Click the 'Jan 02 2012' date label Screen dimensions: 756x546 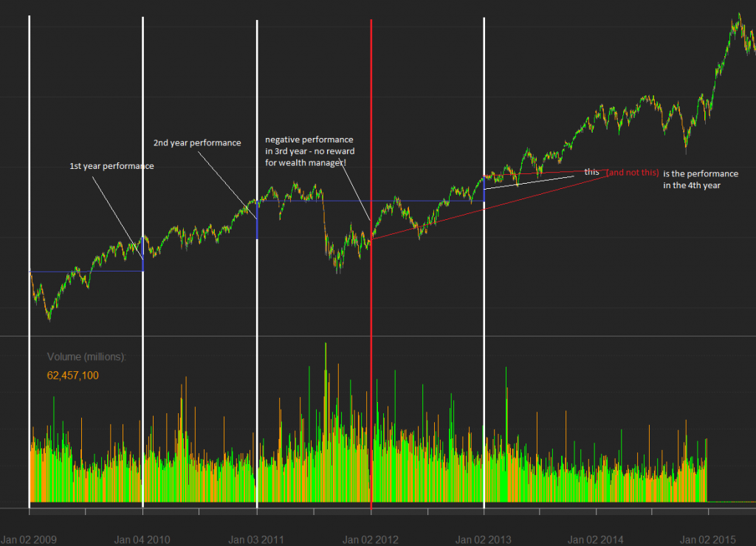[x=371, y=539]
